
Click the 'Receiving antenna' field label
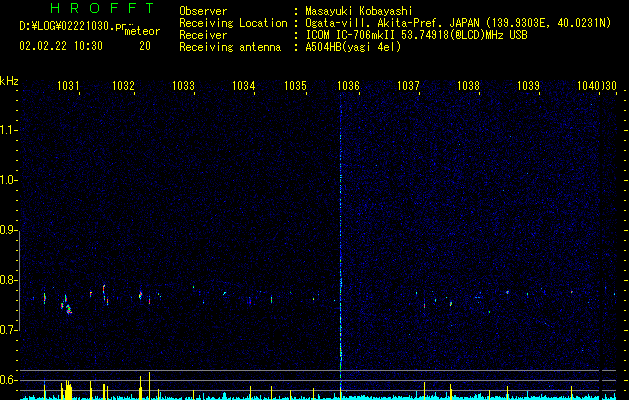coord(230,47)
